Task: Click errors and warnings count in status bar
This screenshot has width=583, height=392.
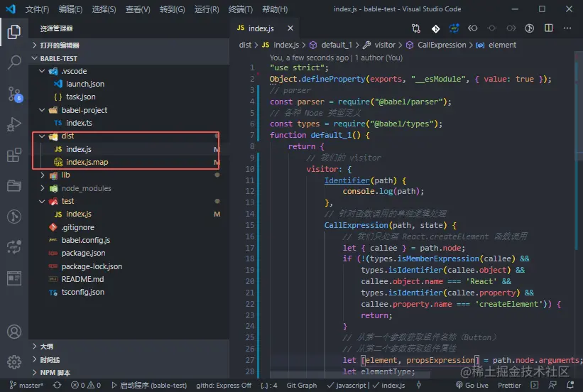Action: (x=86, y=385)
